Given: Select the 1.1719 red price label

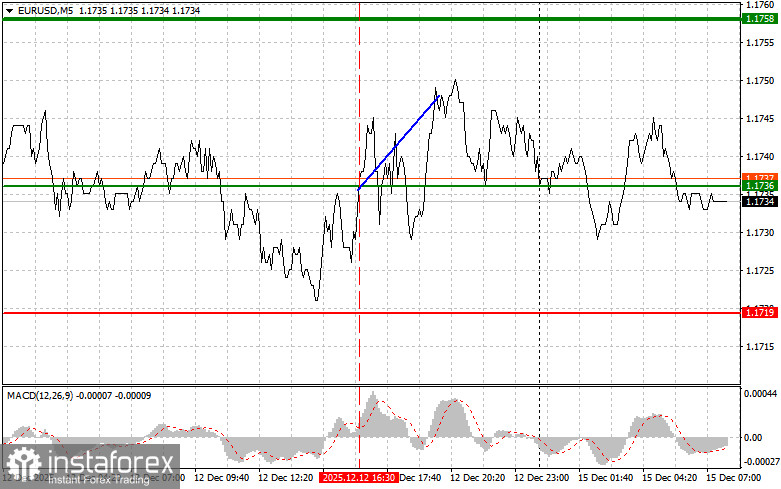Looking at the screenshot, I should pyautogui.click(x=760, y=312).
